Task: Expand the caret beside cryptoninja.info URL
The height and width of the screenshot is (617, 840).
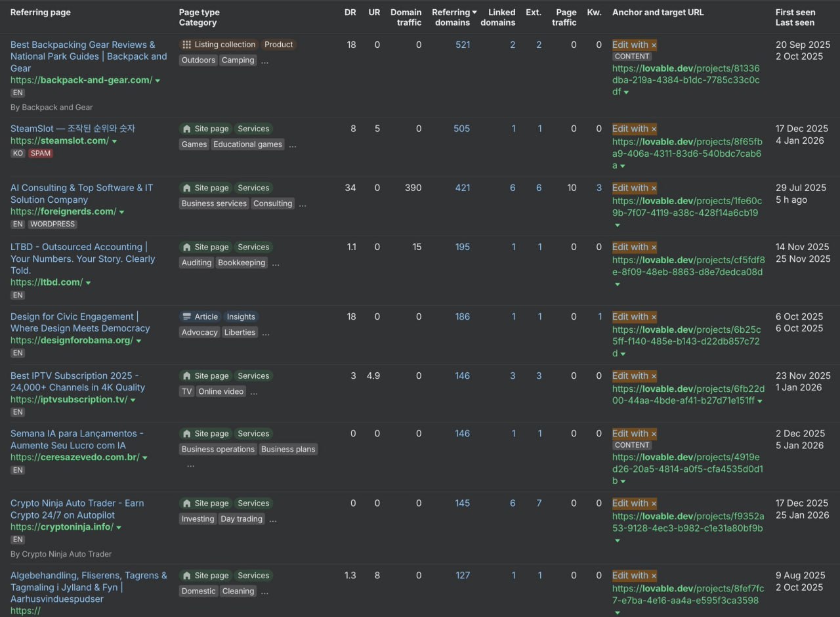Action: [119, 528]
